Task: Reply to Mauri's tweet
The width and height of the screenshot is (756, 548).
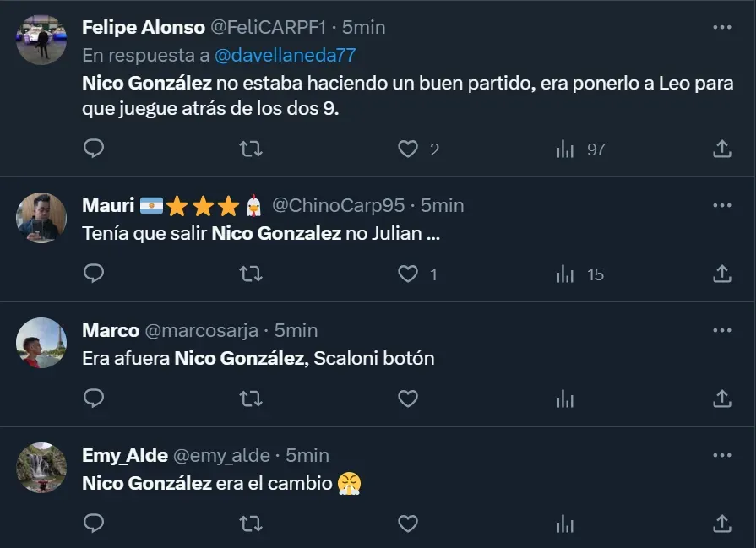Action: point(95,274)
